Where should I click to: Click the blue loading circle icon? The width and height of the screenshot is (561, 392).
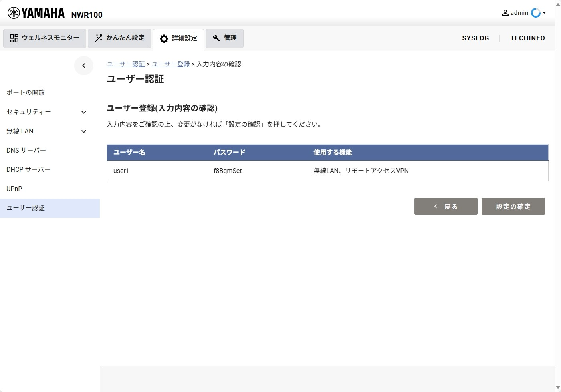535,13
